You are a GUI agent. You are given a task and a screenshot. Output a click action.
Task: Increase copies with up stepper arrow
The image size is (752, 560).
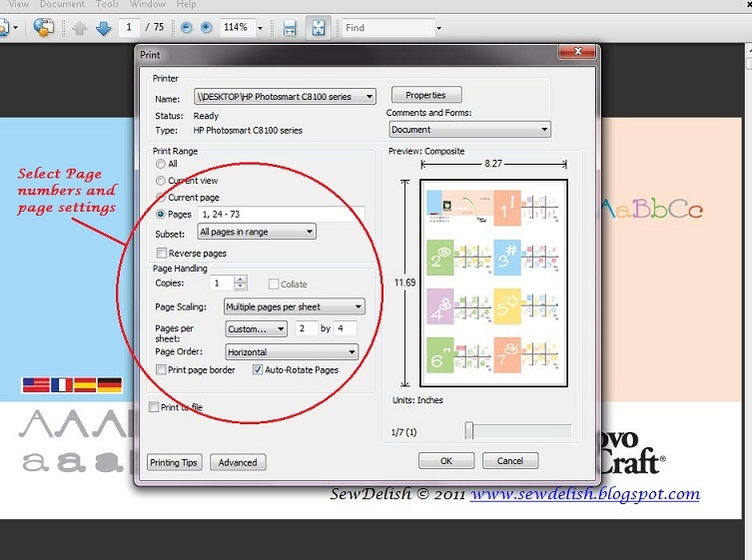241,280
